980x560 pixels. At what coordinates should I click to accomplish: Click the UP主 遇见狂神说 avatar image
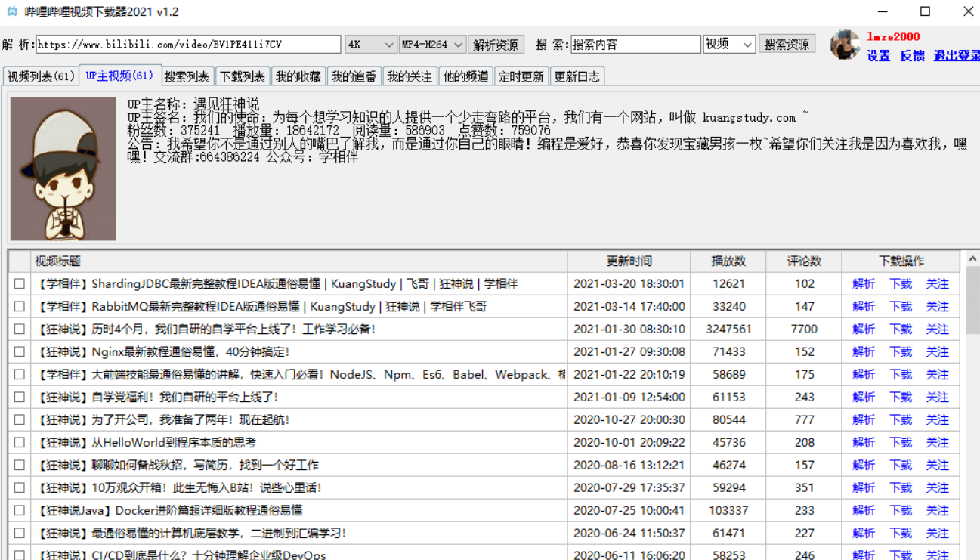click(63, 168)
